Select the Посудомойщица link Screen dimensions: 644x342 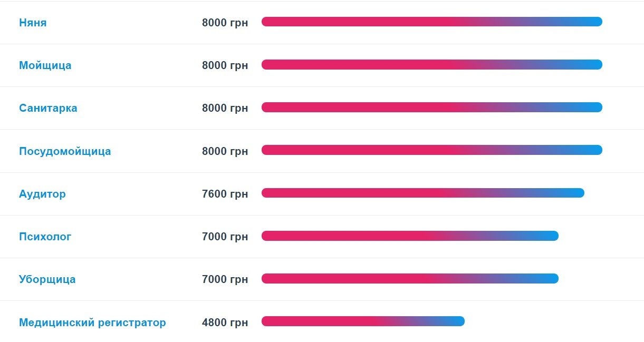click(65, 151)
